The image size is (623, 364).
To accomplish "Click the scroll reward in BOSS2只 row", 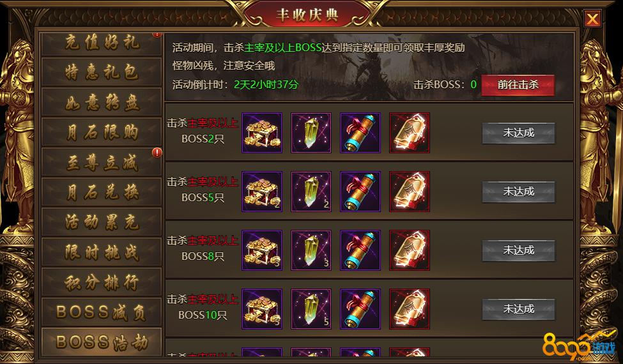I will click(x=360, y=133).
